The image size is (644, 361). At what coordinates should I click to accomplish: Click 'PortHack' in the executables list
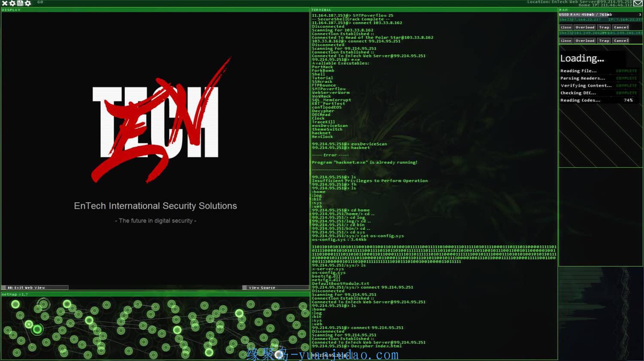pyautogui.click(x=322, y=67)
